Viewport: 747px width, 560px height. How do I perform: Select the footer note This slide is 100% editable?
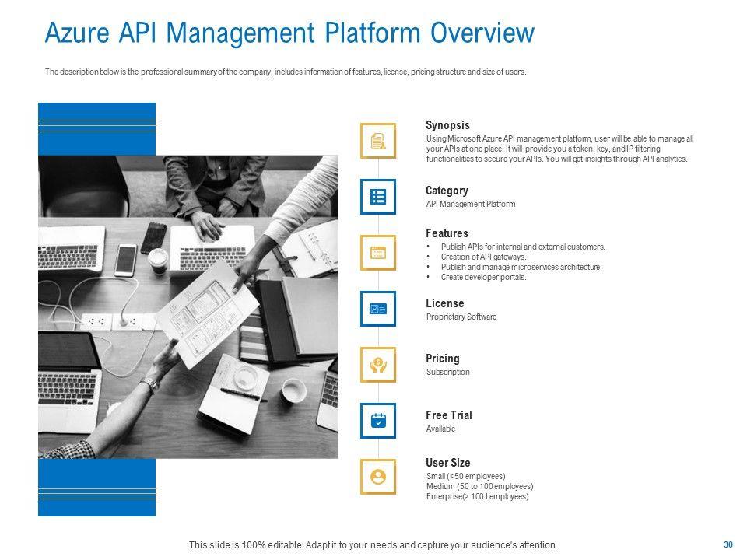[x=373, y=544]
